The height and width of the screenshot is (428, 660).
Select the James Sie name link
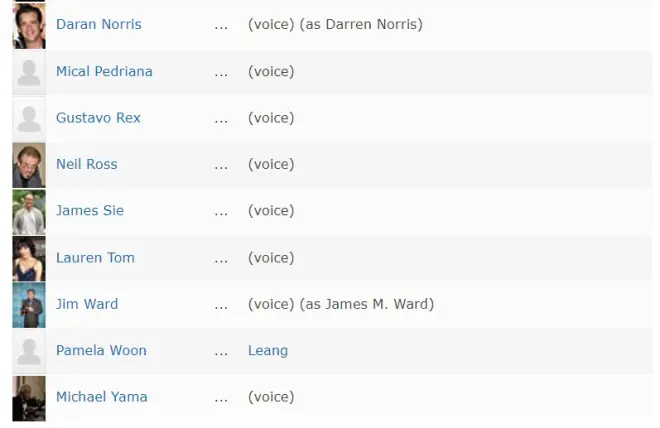(90, 210)
